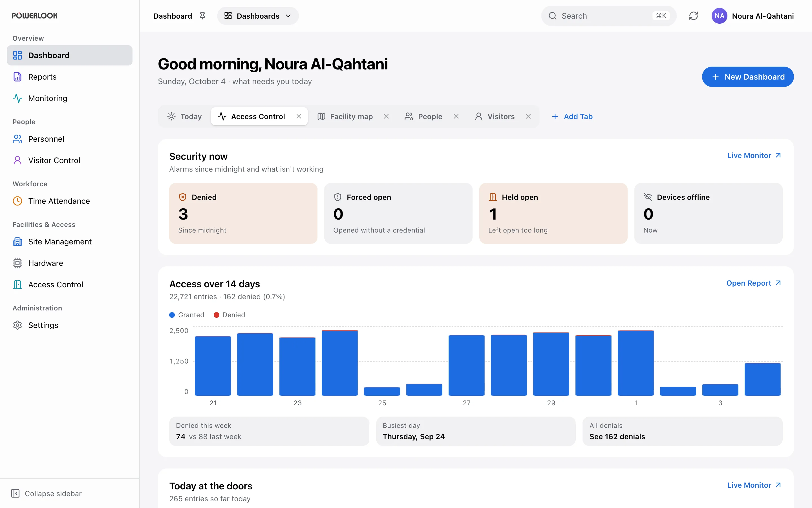The height and width of the screenshot is (508, 812).
Task: Open Site Management in the sidebar
Action: [x=69, y=242]
